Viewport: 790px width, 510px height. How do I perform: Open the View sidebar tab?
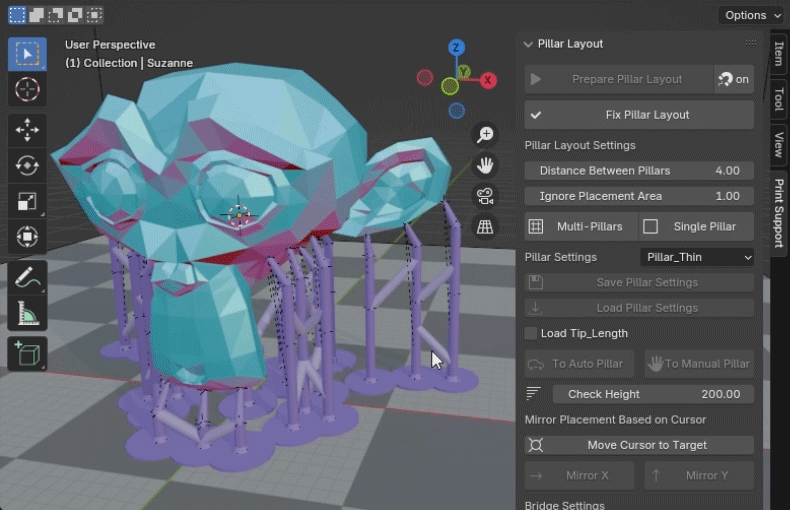(x=779, y=145)
